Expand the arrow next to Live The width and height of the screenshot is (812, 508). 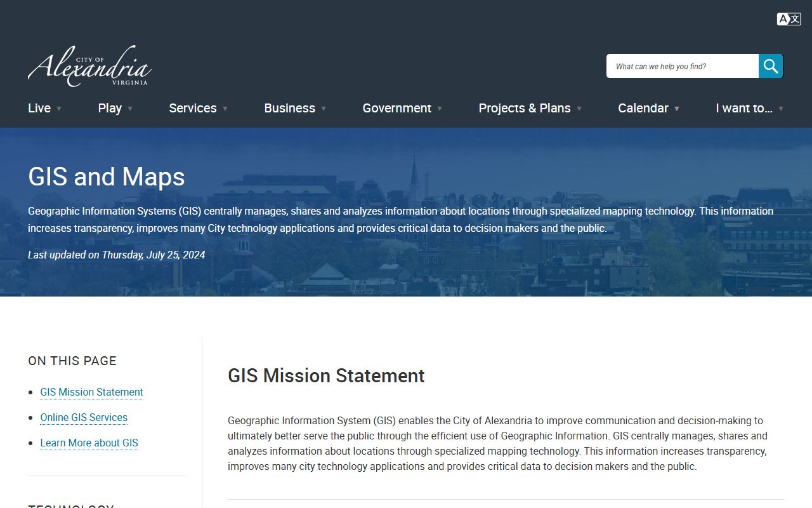coord(59,109)
